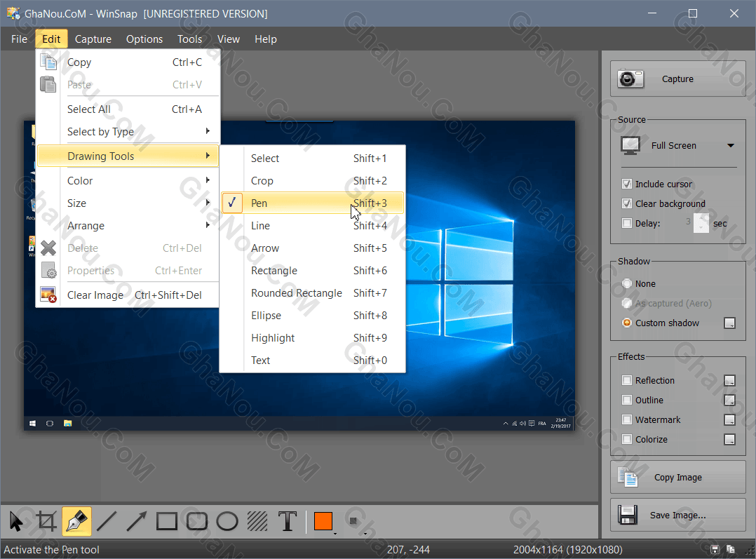Open the pen size square selector
This screenshot has height=559, width=756.
pos(354,521)
